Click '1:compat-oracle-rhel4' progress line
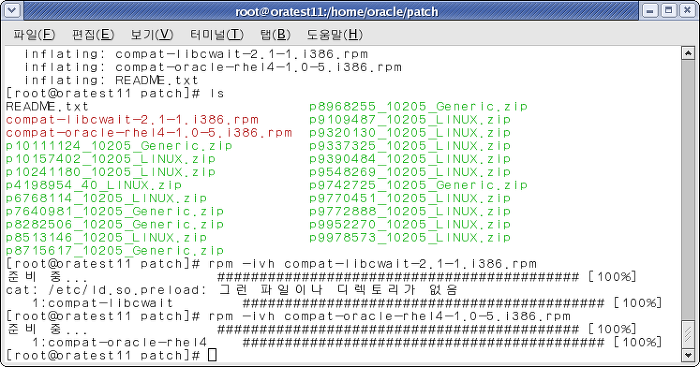This screenshot has width=700, height=367. click(347, 342)
